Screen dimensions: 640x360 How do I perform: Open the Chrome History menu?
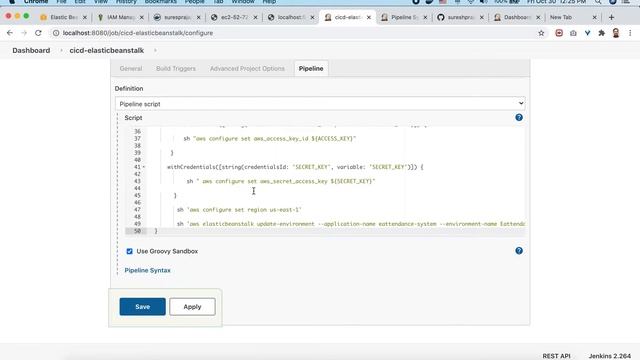126,2
